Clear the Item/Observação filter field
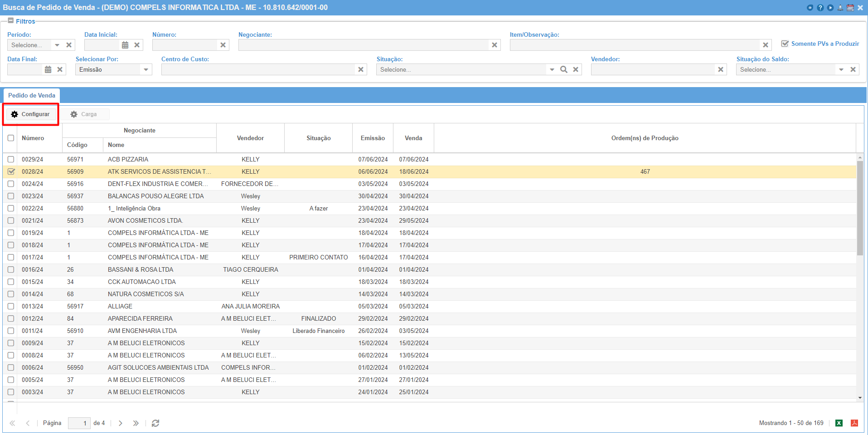The width and height of the screenshot is (868, 435). point(766,45)
